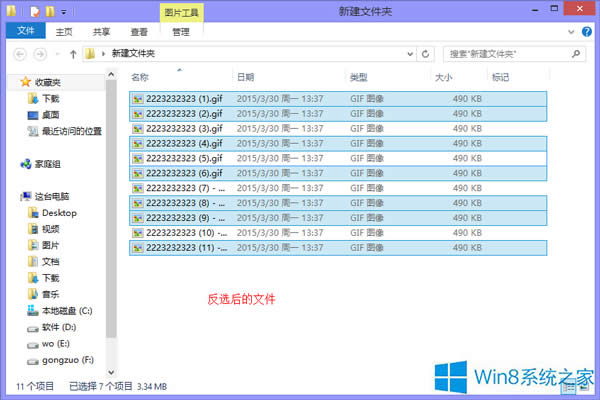Open Quick Access Toolbar customize dropdown
The width and height of the screenshot is (600, 400).
[x=66, y=11]
